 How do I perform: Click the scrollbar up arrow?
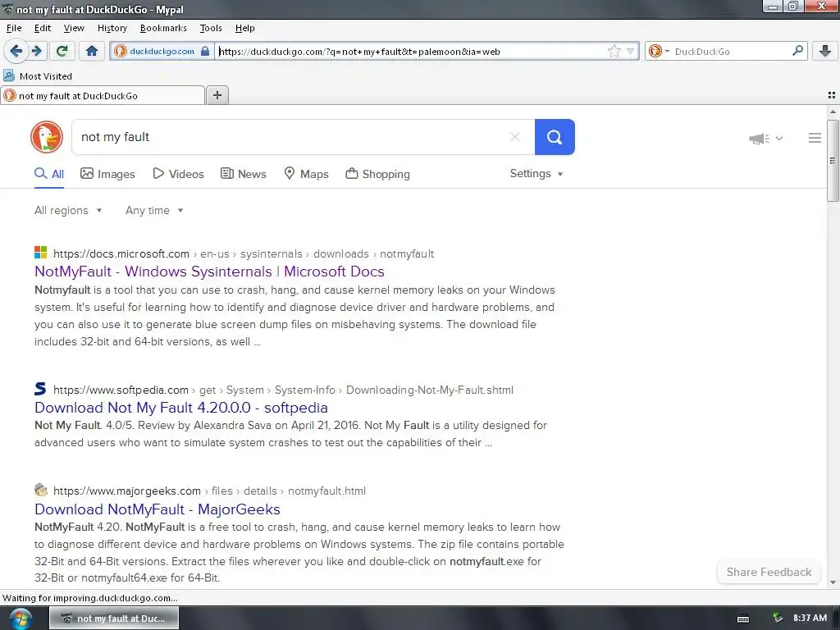pos(833,112)
